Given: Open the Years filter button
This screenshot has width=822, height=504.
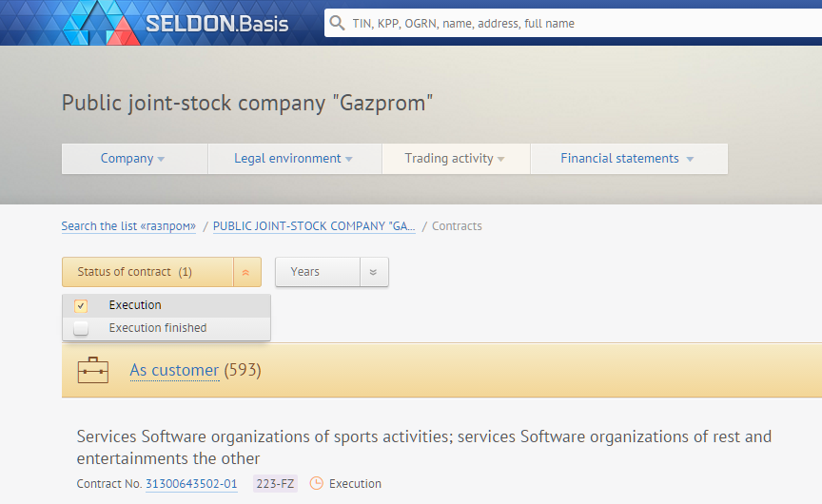Looking at the screenshot, I should tap(318, 272).
